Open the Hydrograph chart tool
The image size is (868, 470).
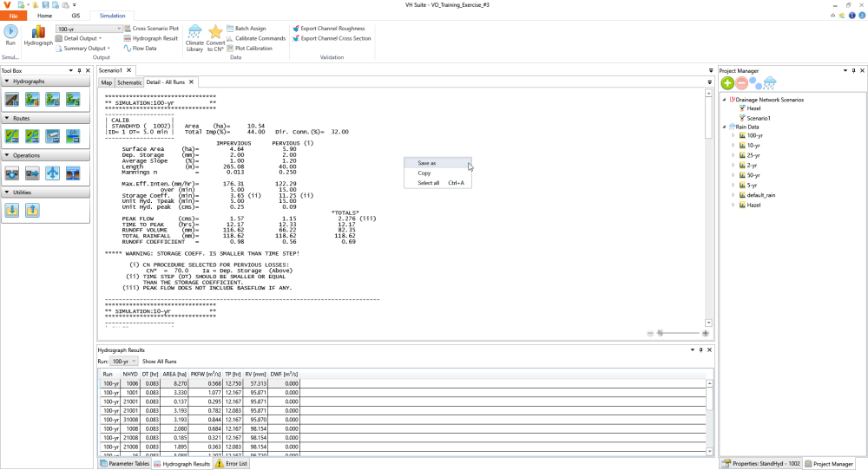pos(38,36)
